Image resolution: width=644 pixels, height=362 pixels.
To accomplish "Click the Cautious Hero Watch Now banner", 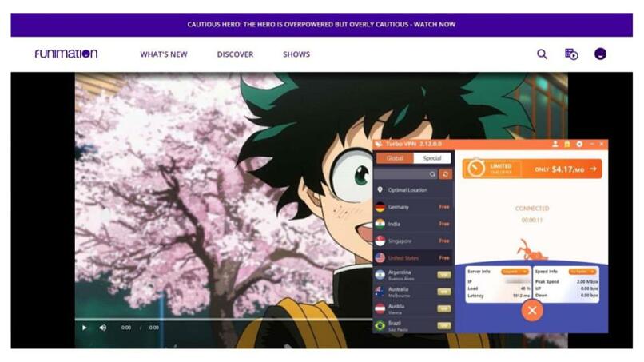I will pyautogui.click(x=321, y=25).
